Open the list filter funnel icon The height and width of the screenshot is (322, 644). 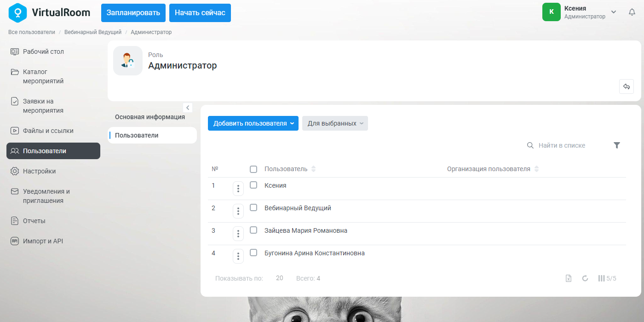[x=617, y=145]
